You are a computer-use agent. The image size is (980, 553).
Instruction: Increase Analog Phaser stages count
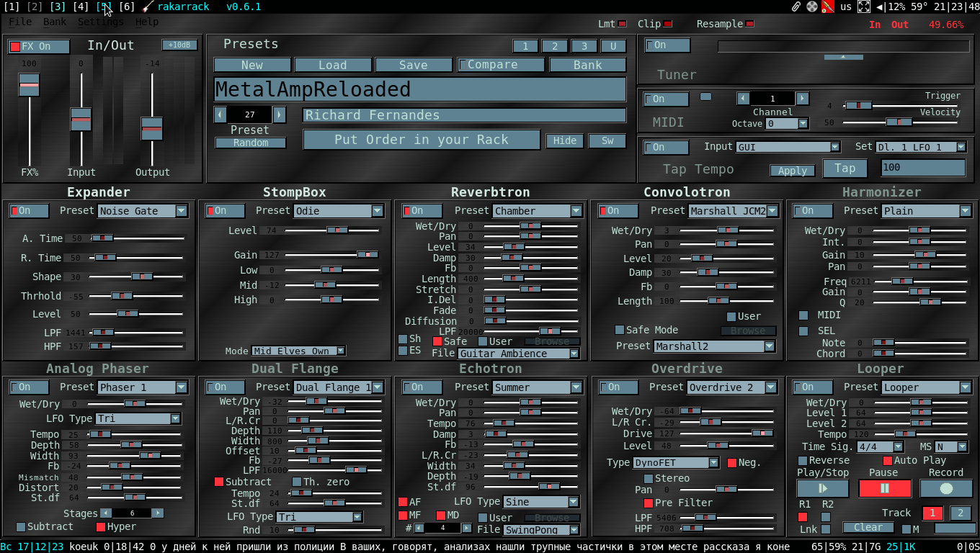pos(158,513)
